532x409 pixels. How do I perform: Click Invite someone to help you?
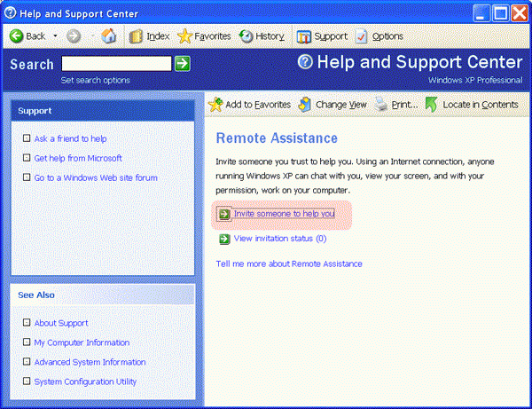(x=284, y=214)
